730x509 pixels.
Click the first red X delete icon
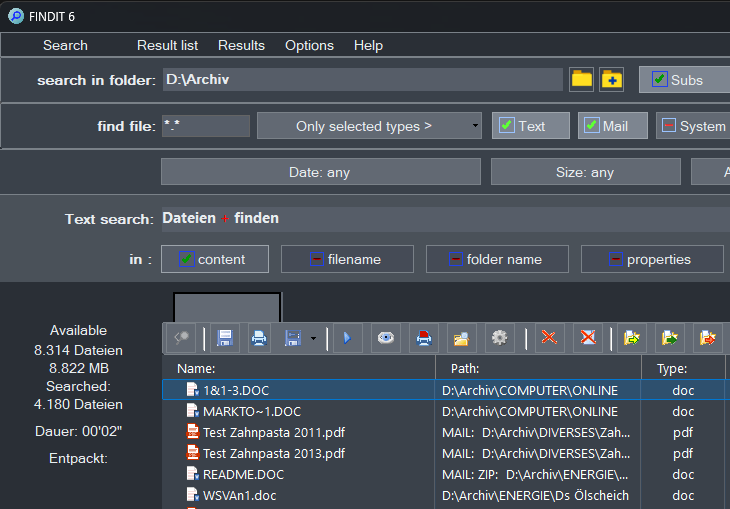pyautogui.click(x=548, y=338)
